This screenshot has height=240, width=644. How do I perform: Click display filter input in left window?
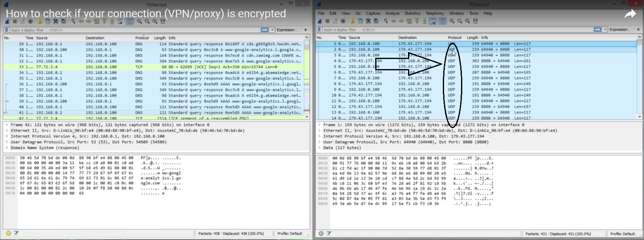(135, 30)
